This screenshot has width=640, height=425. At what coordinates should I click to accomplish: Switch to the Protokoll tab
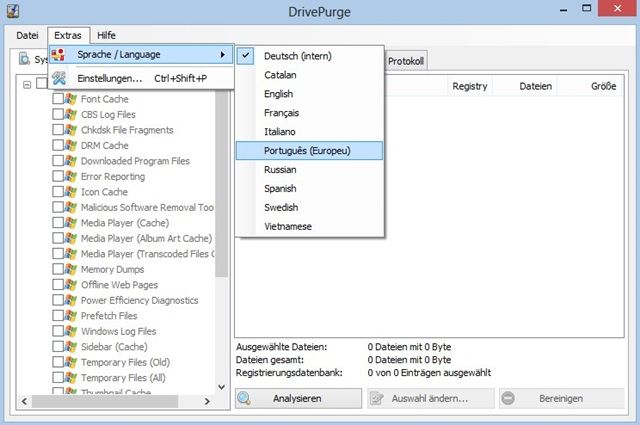coord(406,61)
